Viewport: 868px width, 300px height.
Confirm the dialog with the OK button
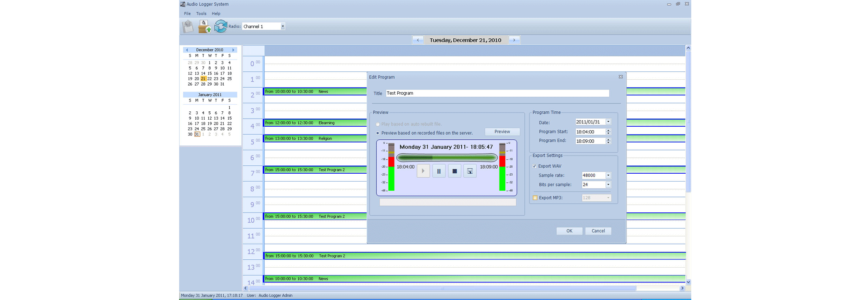569,231
